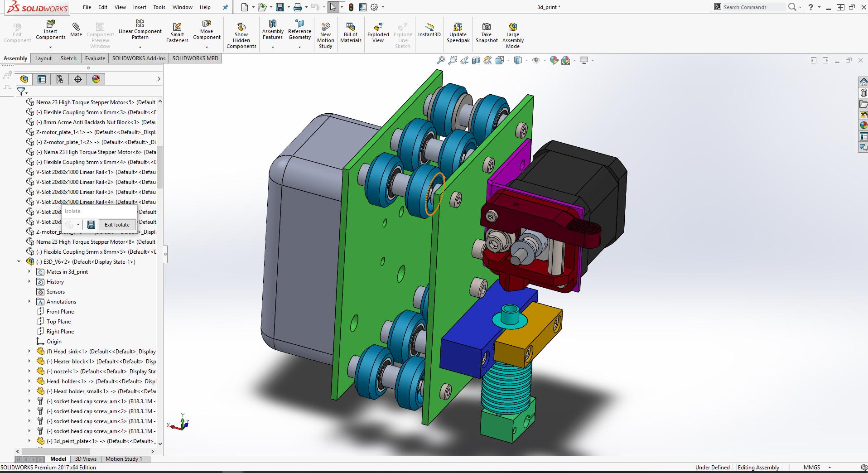Open Custom Properties in task pane
Image resolution: width=868 pixels, height=473 pixels.
[863, 136]
